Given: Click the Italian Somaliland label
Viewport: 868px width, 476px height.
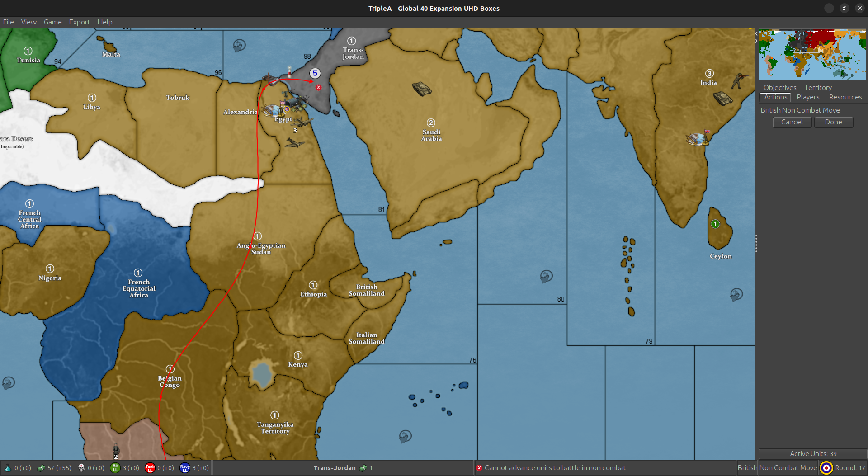Looking at the screenshot, I should tap(367, 338).
